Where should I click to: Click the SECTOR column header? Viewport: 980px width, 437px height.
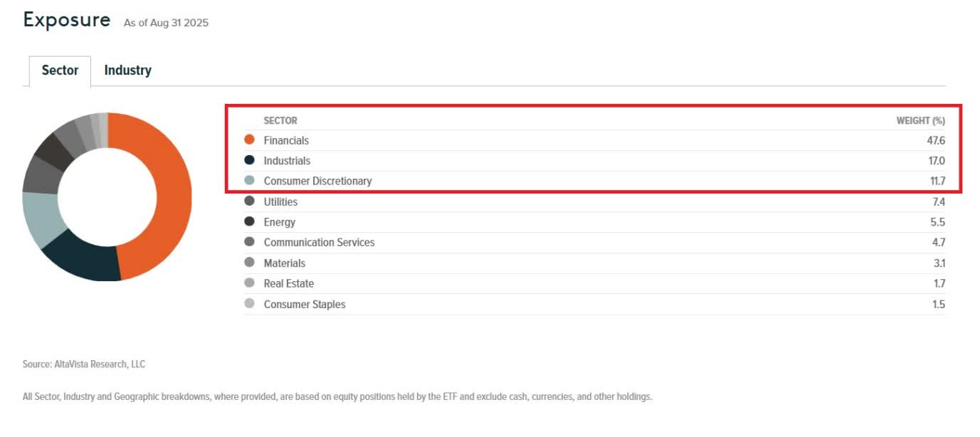tap(280, 121)
